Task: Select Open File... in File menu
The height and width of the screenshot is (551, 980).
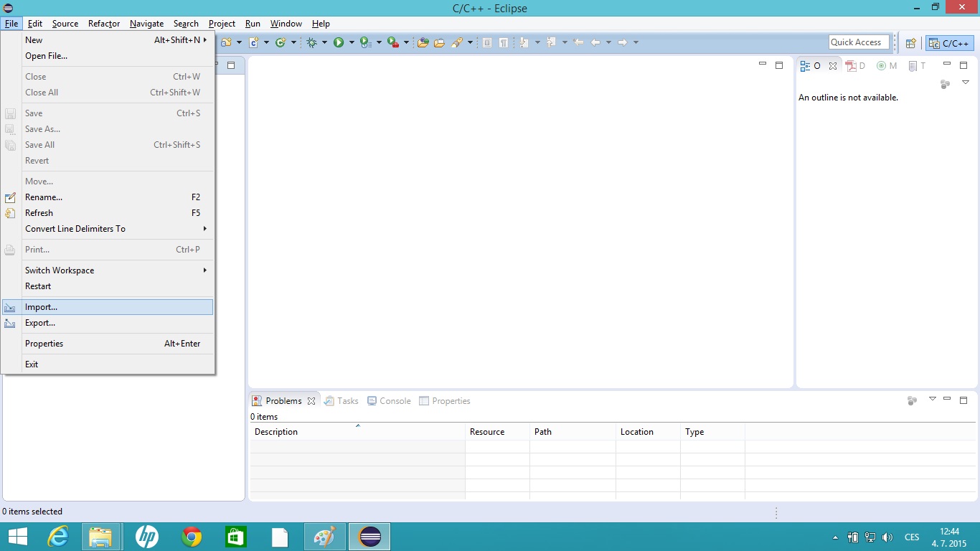Action: coord(46,56)
